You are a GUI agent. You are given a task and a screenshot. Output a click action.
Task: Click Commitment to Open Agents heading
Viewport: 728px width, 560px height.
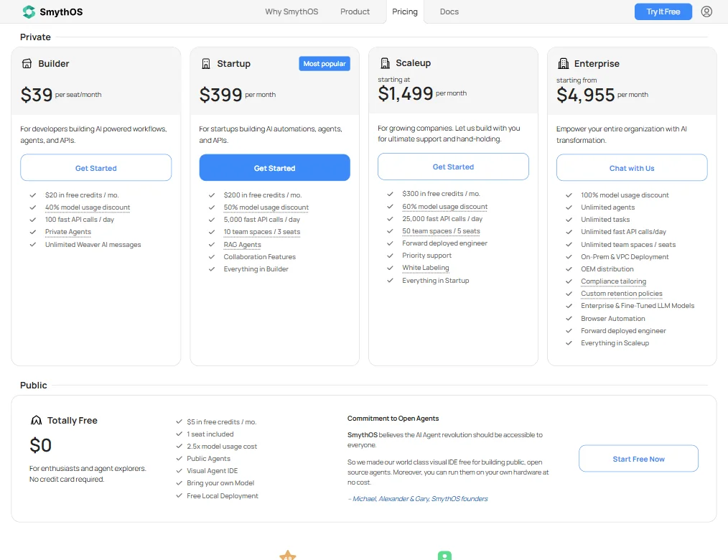(x=393, y=419)
